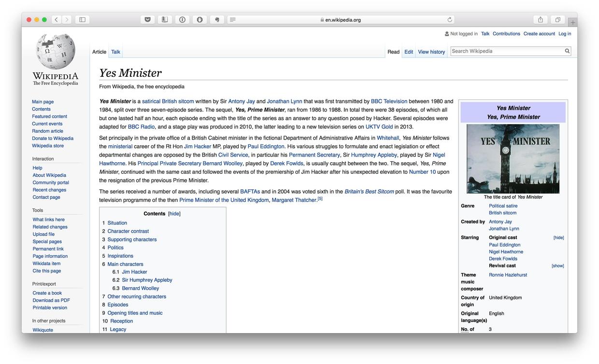599x364 pixels.
Task: Show the Revival cast list
Action: [x=557, y=266]
